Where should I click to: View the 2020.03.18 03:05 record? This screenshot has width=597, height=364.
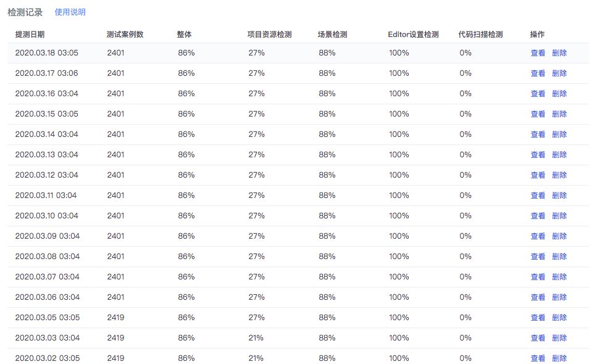click(538, 53)
